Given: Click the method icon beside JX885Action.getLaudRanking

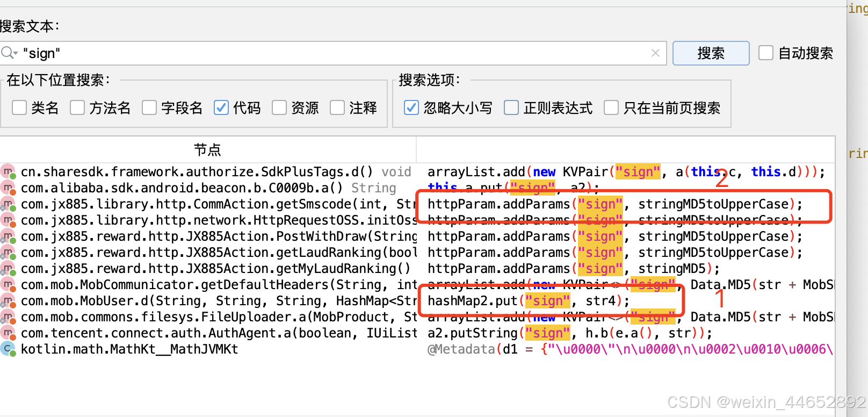Looking at the screenshot, I should point(8,253).
